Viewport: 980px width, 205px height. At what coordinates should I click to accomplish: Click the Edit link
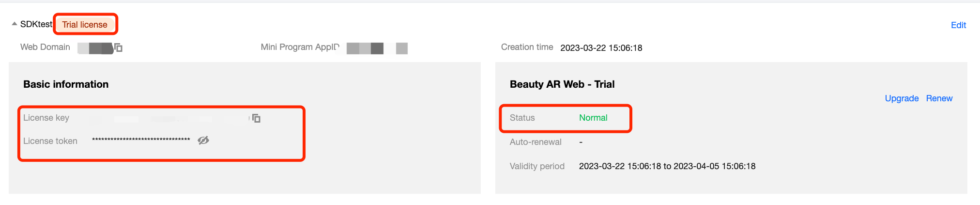[958, 25]
